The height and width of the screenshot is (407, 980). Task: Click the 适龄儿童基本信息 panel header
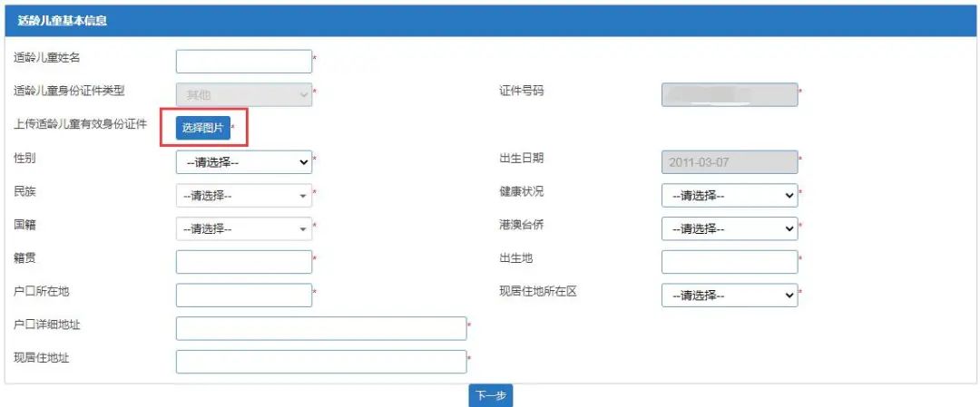[62, 20]
